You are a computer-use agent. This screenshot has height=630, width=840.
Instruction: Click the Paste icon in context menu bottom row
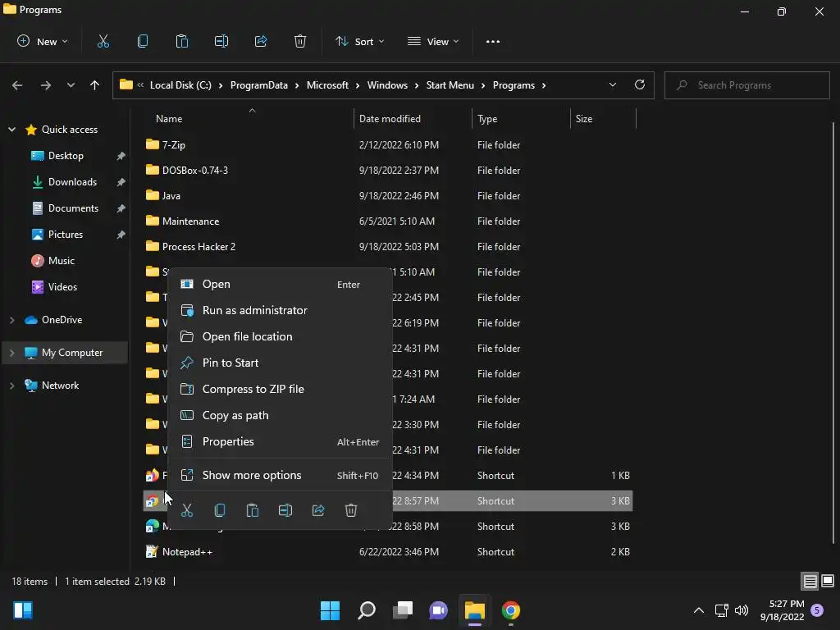pos(253,510)
